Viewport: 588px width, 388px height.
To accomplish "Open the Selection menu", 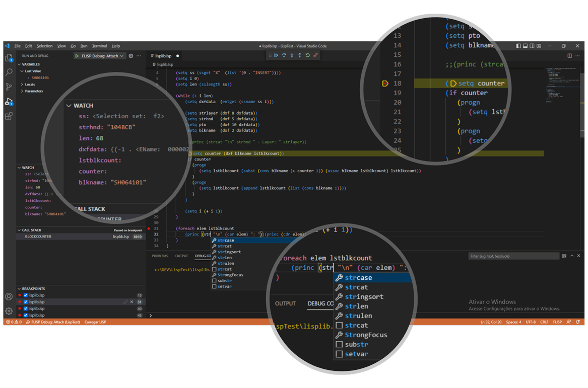I will 45,46.
